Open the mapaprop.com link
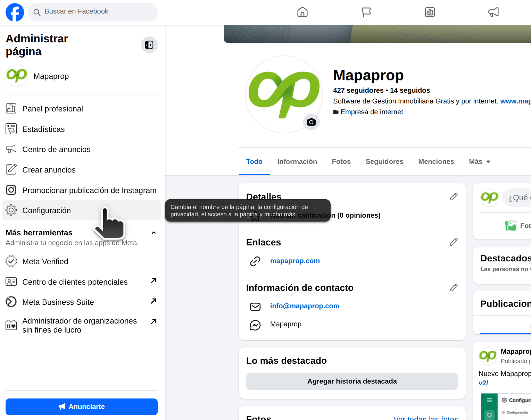Screen dimensions: 531x420 coord(295,261)
